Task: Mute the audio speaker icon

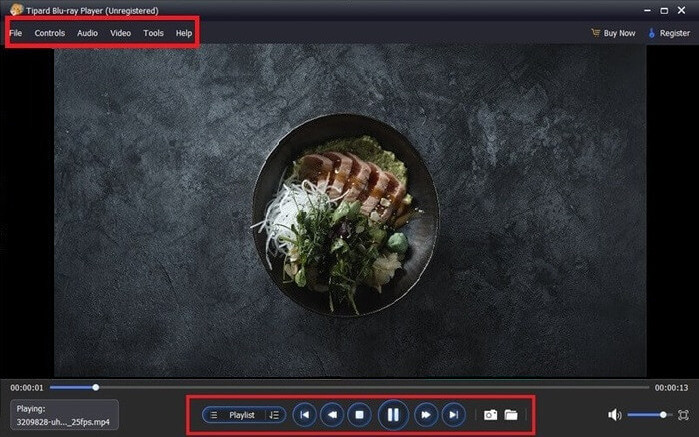Action: 614,415
